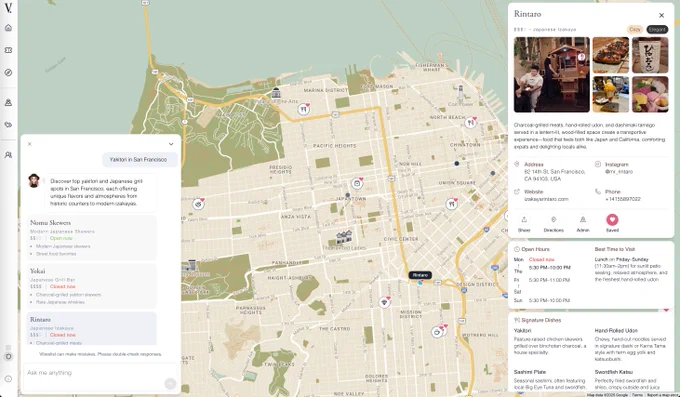Image resolution: width=680 pixels, height=397 pixels.
Task: Click the Painted Ladies landmark icon
Action: (x=344, y=237)
